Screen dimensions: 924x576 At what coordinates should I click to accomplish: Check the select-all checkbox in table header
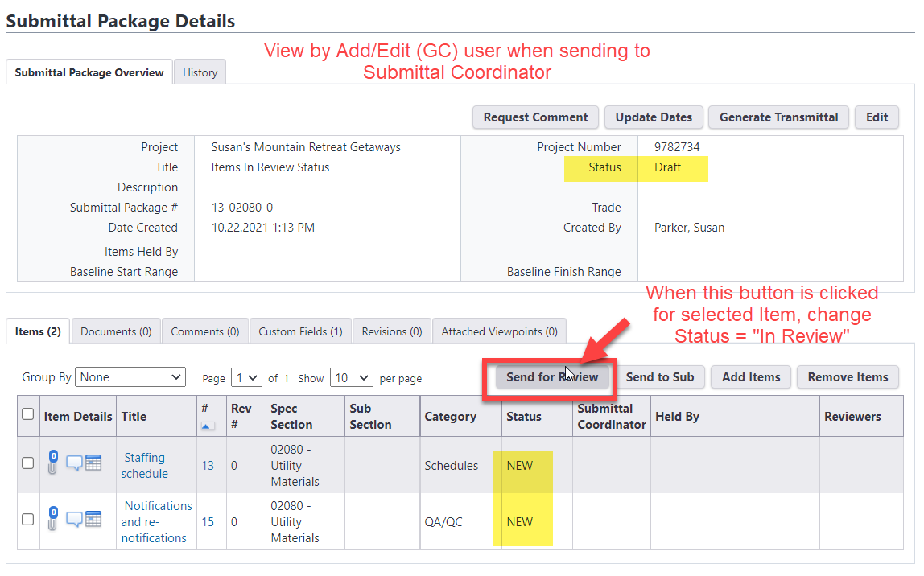[28, 414]
